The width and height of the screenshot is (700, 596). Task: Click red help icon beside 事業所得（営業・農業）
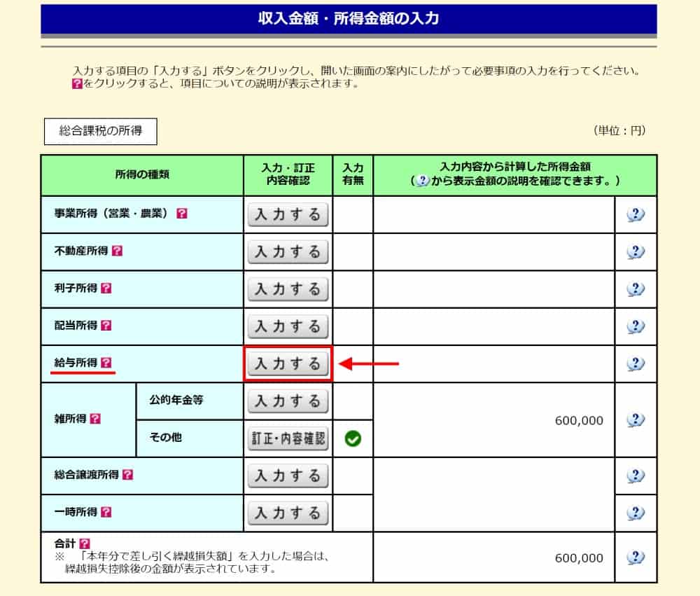pyautogui.click(x=182, y=214)
